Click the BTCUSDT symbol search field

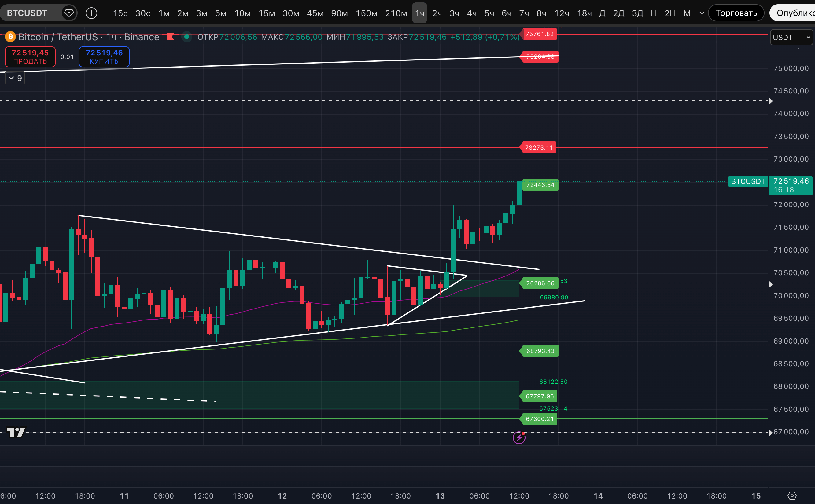tap(27, 13)
